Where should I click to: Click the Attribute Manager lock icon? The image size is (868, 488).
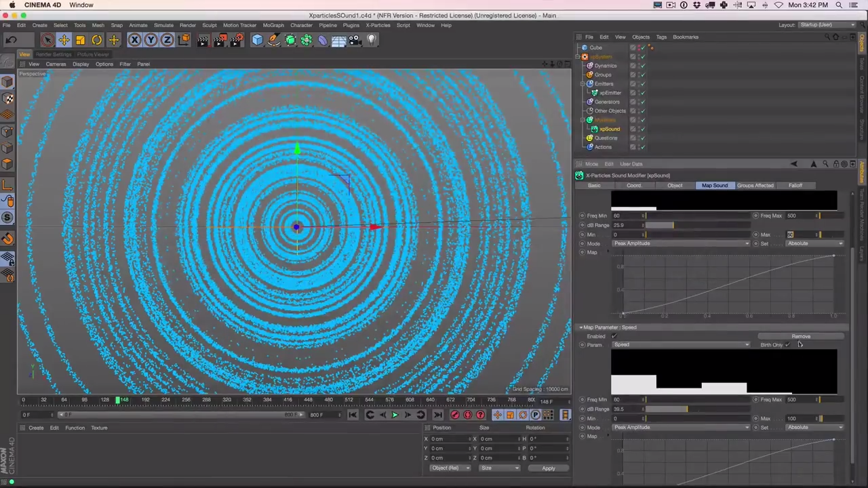pyautogui.click(x=835, y=164)
